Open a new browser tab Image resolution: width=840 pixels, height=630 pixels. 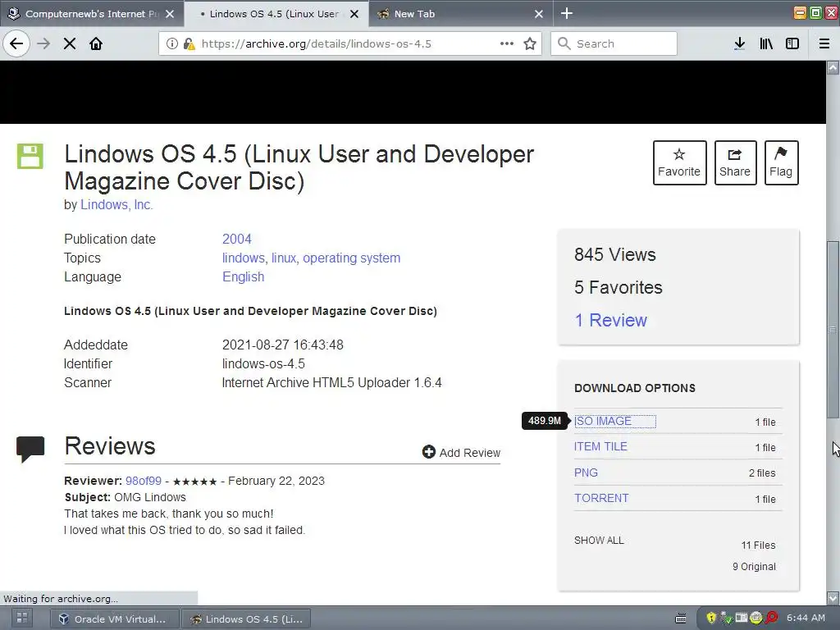(567, 13)
